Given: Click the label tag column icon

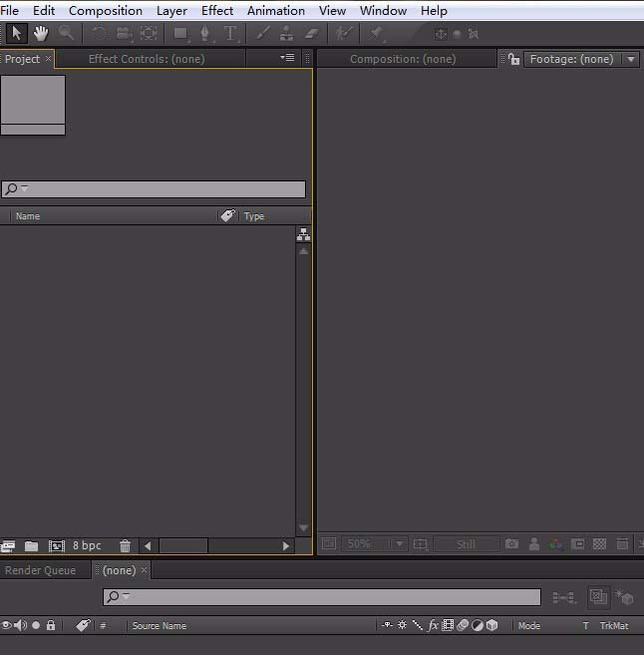Looking at the screenshot, I should pyautogui.click(x=227, y=215).
